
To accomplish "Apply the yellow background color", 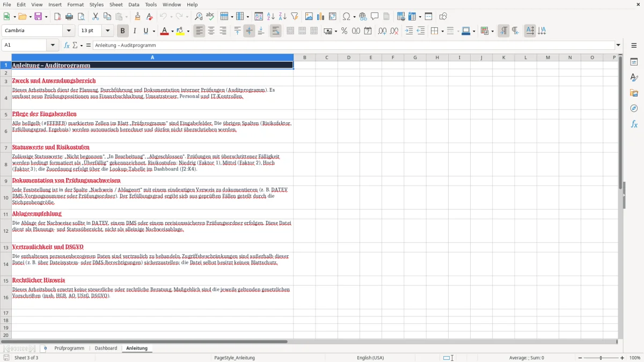I will pyautogui.click(x=180, y=31).
